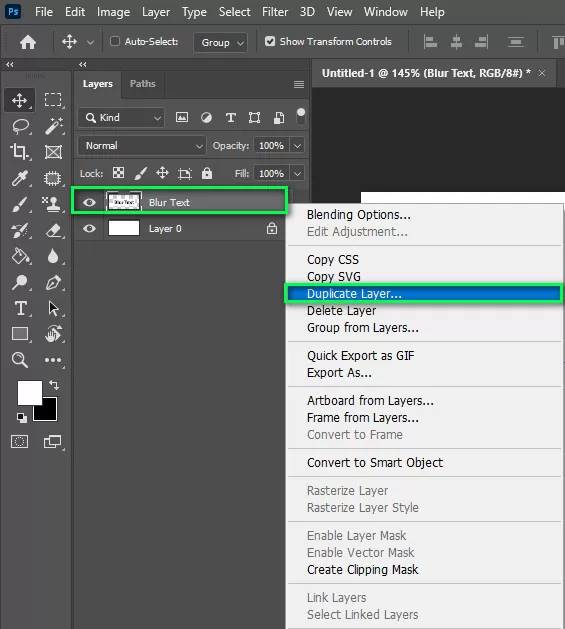
Task: Hide Layer 0 visibility eye
Action: [89, 229]
